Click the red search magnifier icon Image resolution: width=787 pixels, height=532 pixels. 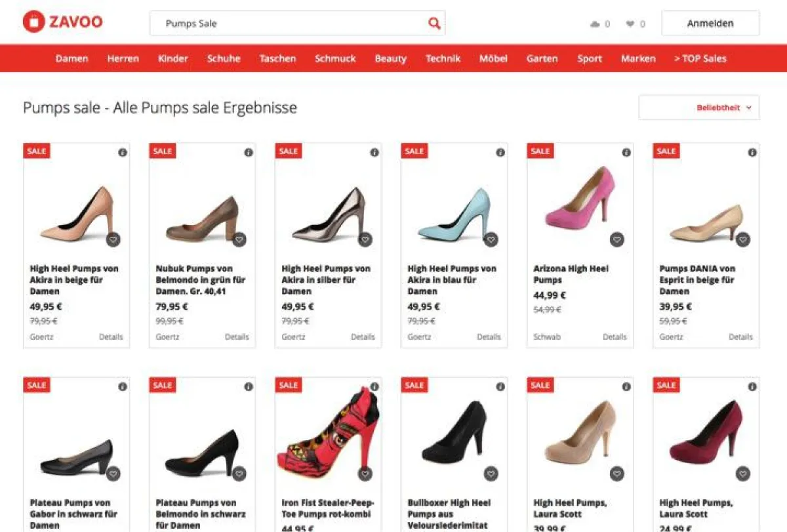coord(434,24)
